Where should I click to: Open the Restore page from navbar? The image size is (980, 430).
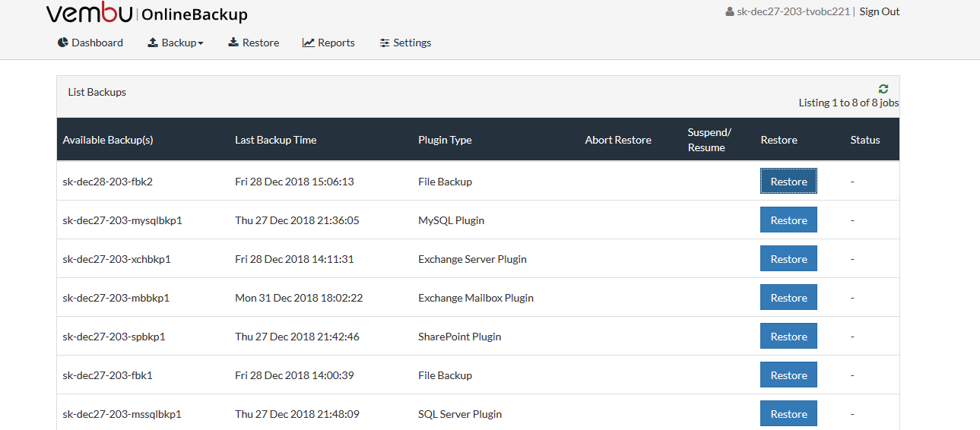254,43
